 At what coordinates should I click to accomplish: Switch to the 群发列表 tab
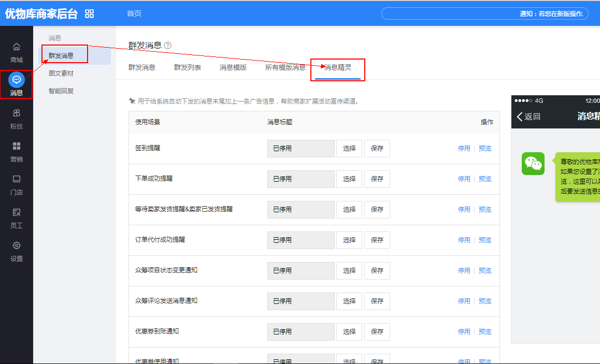click(188, 67)
